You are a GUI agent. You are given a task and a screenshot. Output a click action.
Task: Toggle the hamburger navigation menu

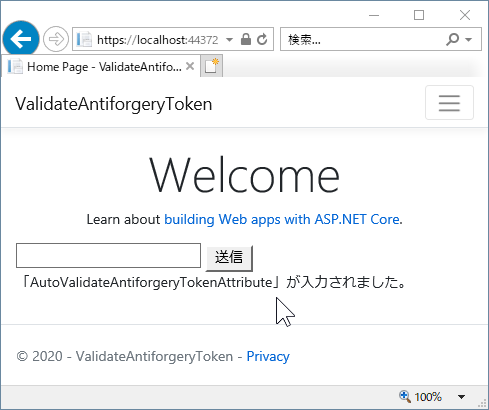(449, 102)
